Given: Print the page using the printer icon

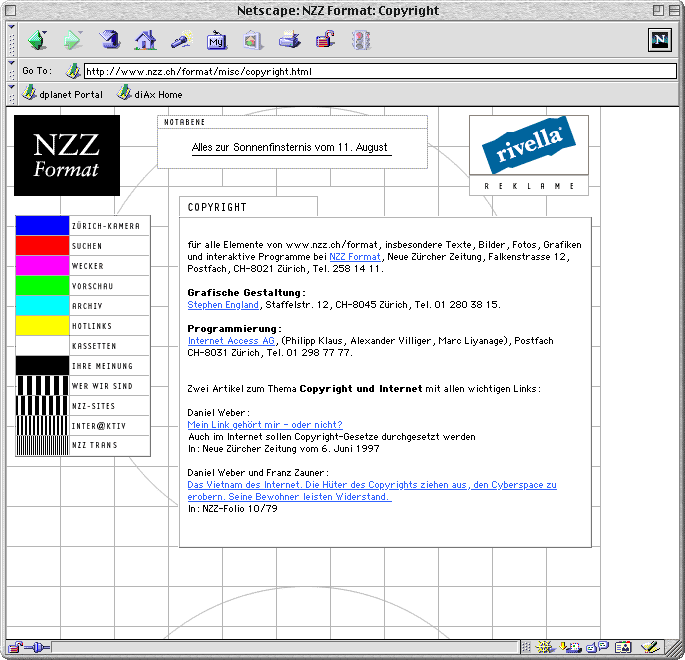Looking at the screenshot, I should point(289,40).
